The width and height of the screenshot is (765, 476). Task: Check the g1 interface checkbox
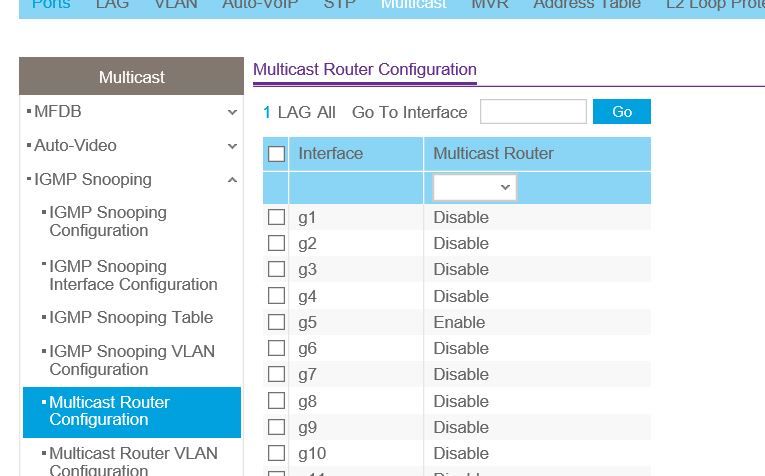click(x=276, y=217)
